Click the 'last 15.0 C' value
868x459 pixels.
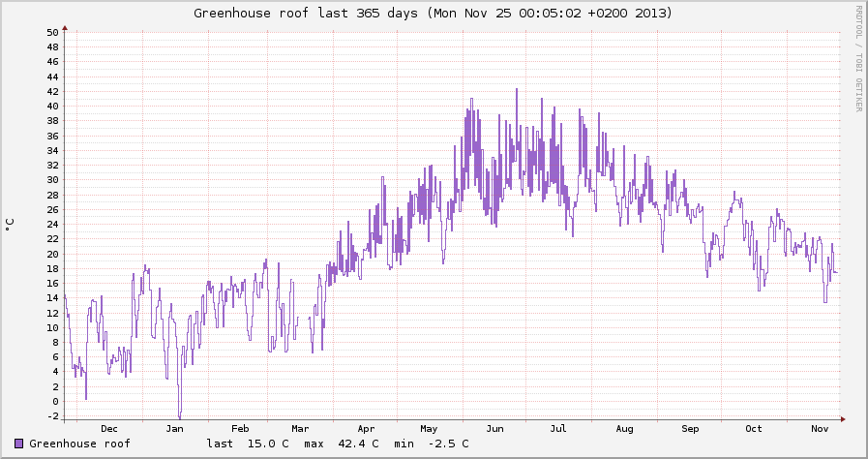(x=248, y=444)
